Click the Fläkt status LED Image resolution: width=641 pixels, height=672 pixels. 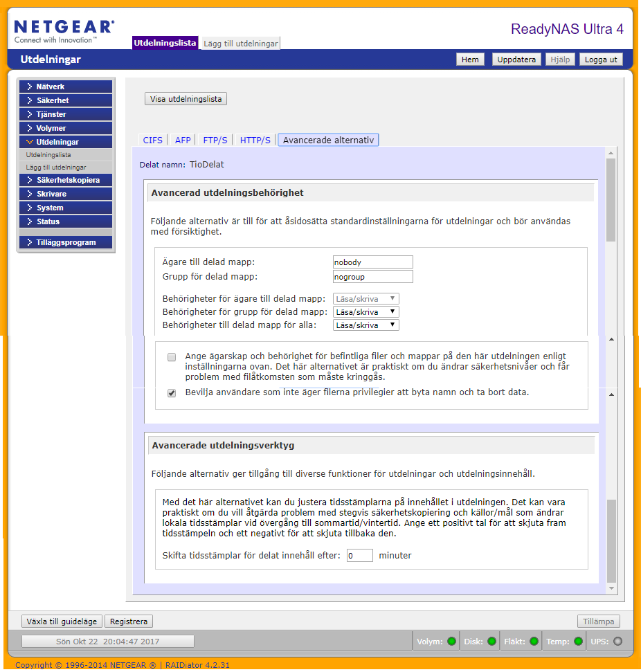534,641
